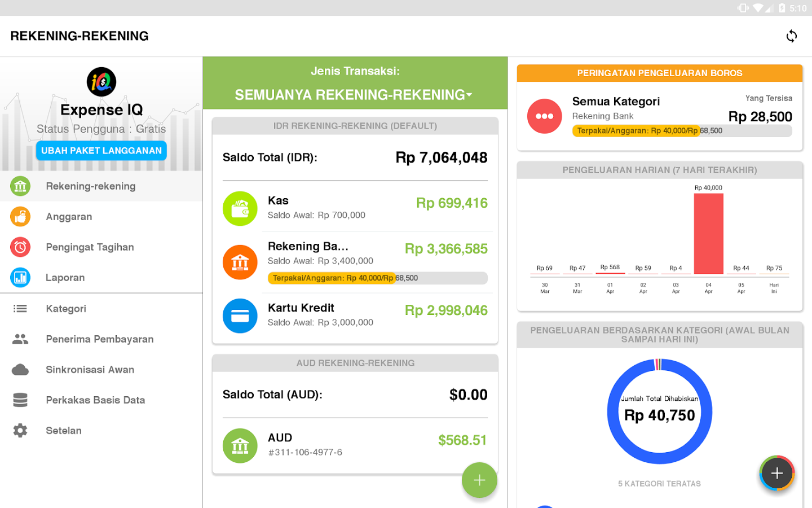Expand the Semuanya Rekening-Rekening dropdown
This screenshot has height=508, width=812.
355,95
